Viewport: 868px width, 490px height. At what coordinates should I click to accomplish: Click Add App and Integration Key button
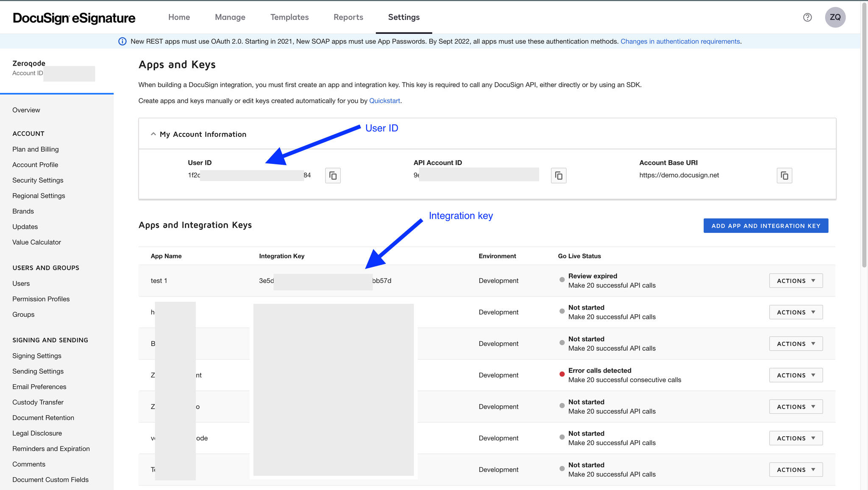point(765,226)
